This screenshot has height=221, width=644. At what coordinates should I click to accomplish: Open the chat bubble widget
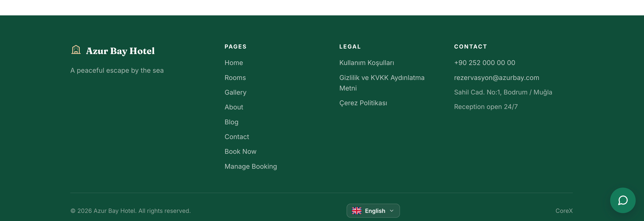[622, 200]
